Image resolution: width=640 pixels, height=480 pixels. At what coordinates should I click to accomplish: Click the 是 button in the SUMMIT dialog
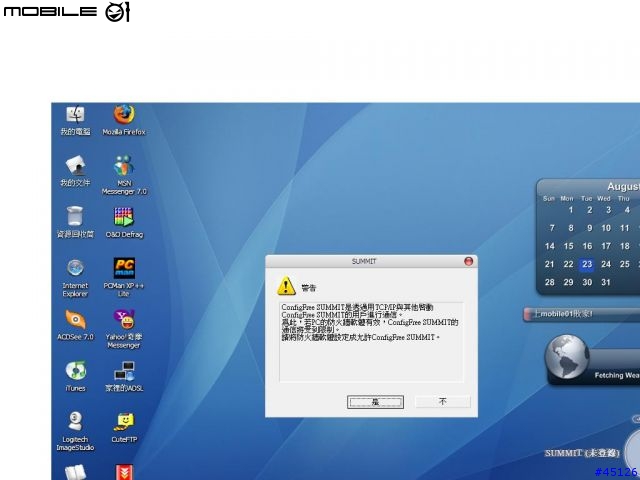(376, 402)
